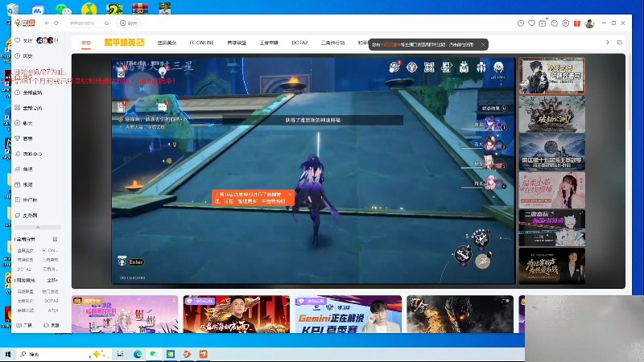The height and width of the screenshot is (362, 644).
Task: Open 历史 history item in sidebar
Action: 24,56
